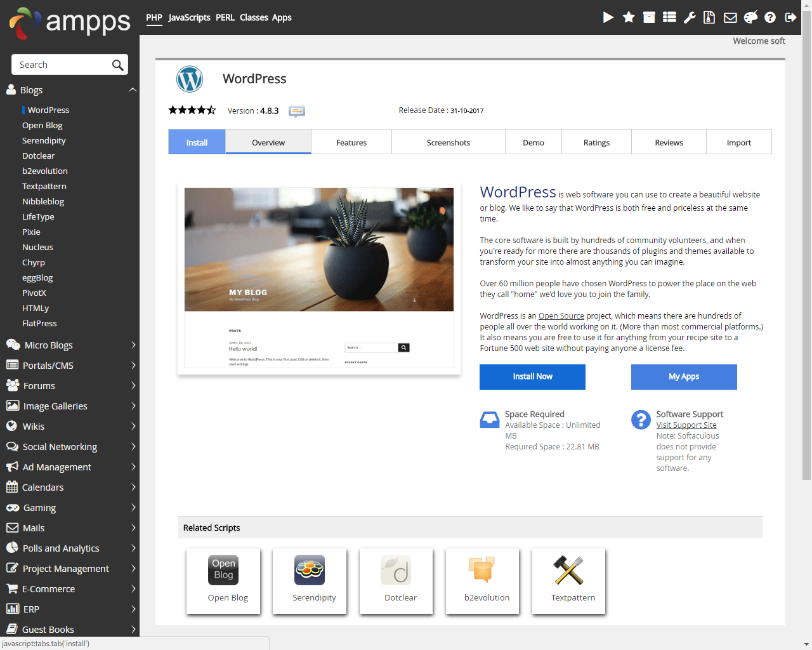Screen dimensions: 812x650
Task: Switch to the Import tab
Action: click(x=739, y=142)
